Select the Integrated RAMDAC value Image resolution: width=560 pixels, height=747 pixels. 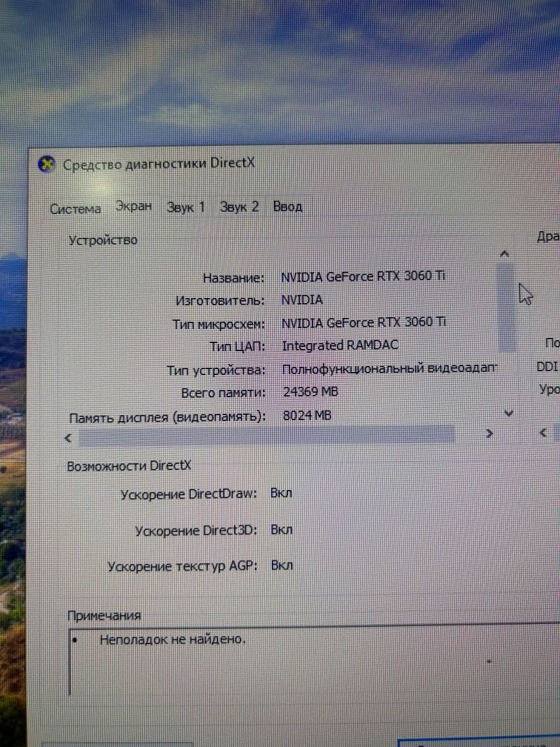(340, 345)
